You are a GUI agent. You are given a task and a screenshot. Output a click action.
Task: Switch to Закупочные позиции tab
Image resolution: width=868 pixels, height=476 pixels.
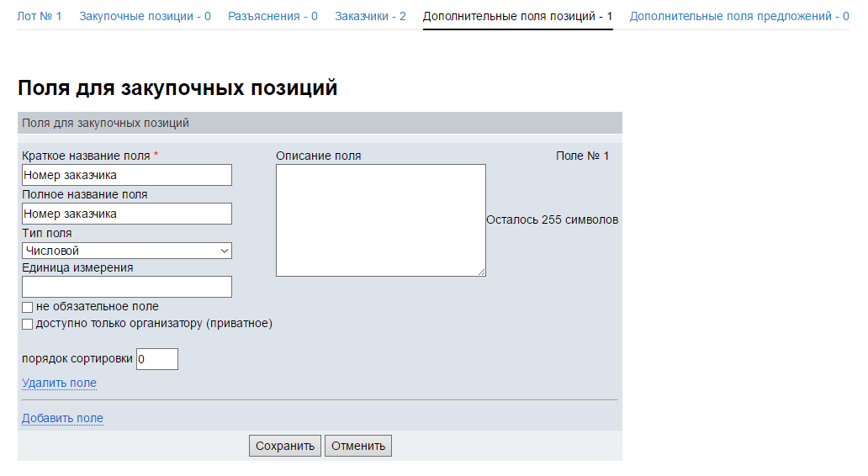click(x=145, y=17)
